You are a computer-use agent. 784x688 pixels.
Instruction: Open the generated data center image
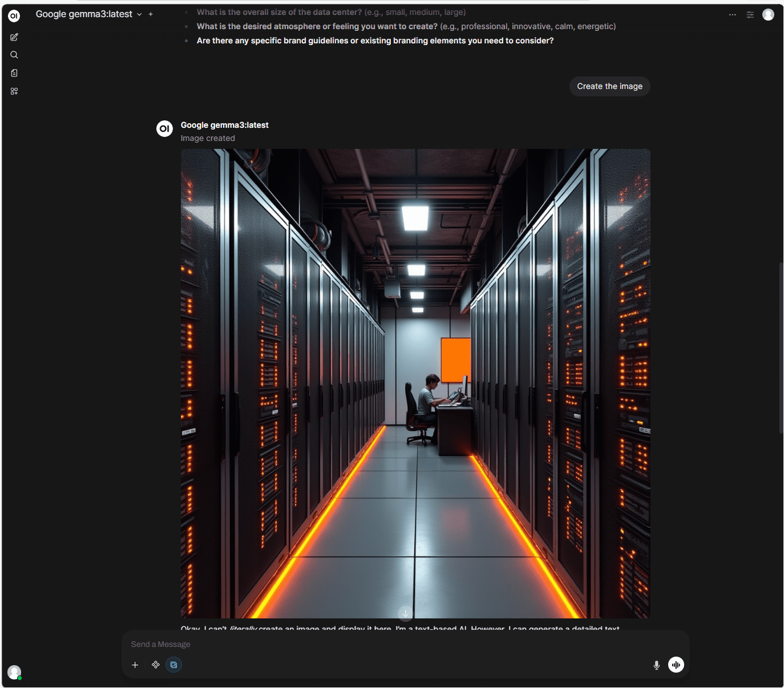coord(415,383)
